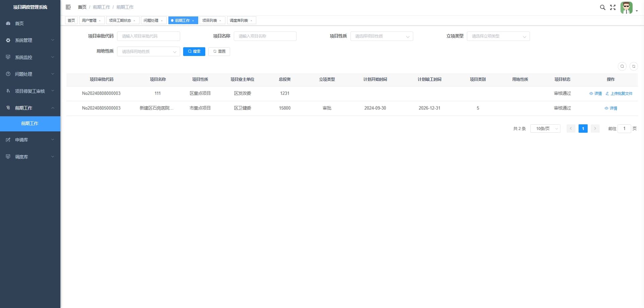Viewport: 644px width, 308px height.
Task: Open the 10条/页 page size dropdown
Action: (545, 129)
